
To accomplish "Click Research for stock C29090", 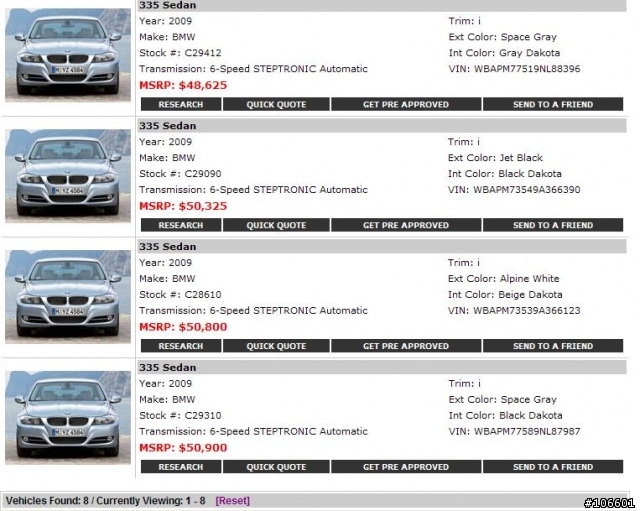I will click(181, 225).
